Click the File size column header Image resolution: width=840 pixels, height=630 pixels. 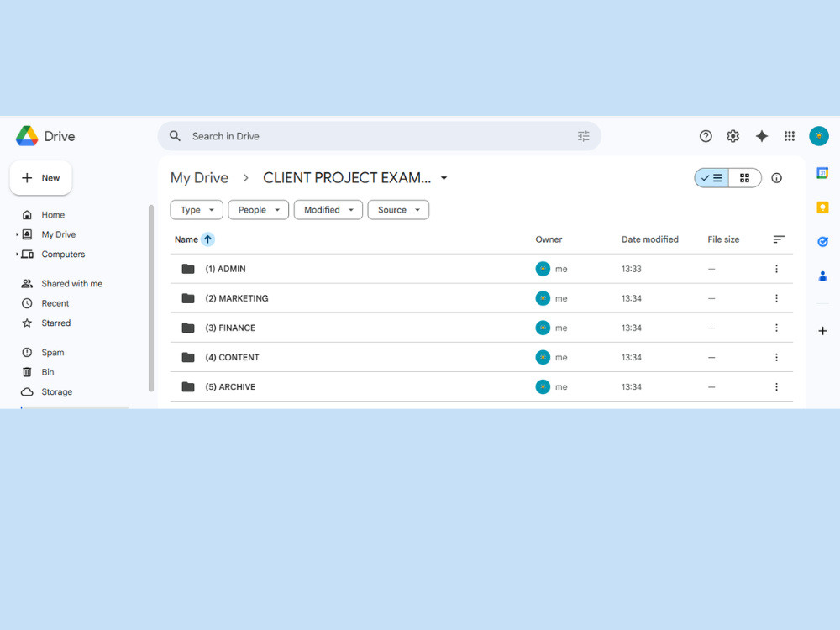click(x=723, y=239)
